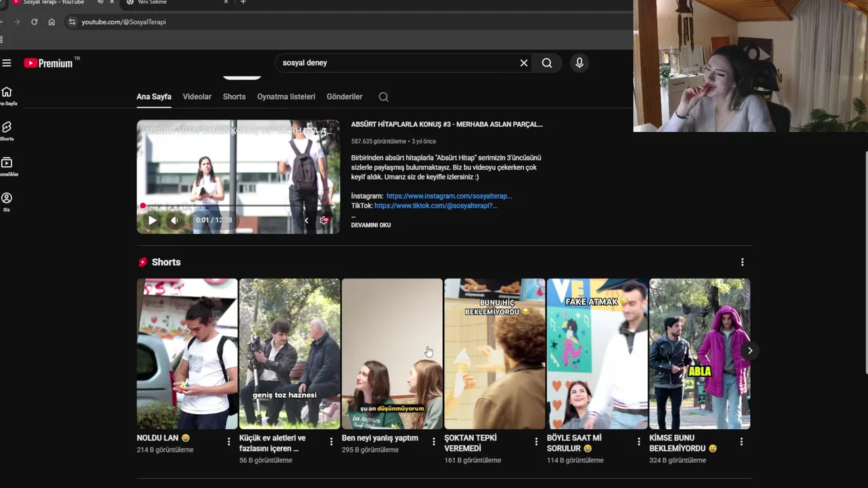Open options for BÖYLE SAAT Mİ SORULUR
Screen dimensions: 868x488
point(639,441)
